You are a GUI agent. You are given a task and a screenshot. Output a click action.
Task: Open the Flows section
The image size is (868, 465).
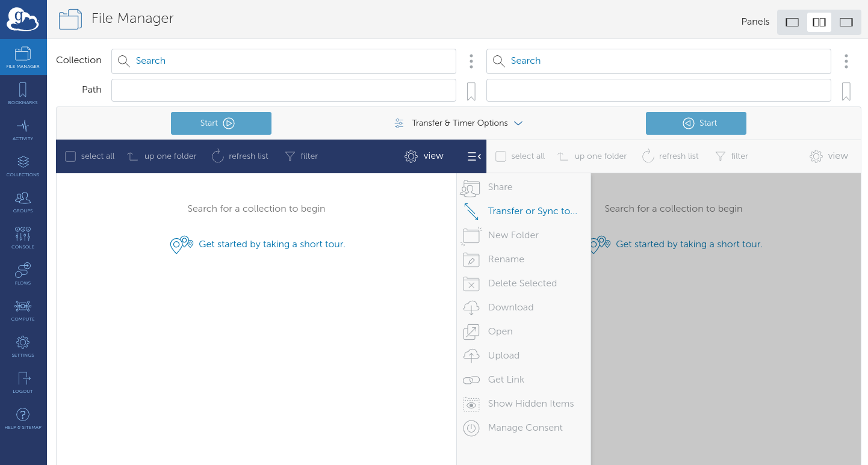coord(23,275)
